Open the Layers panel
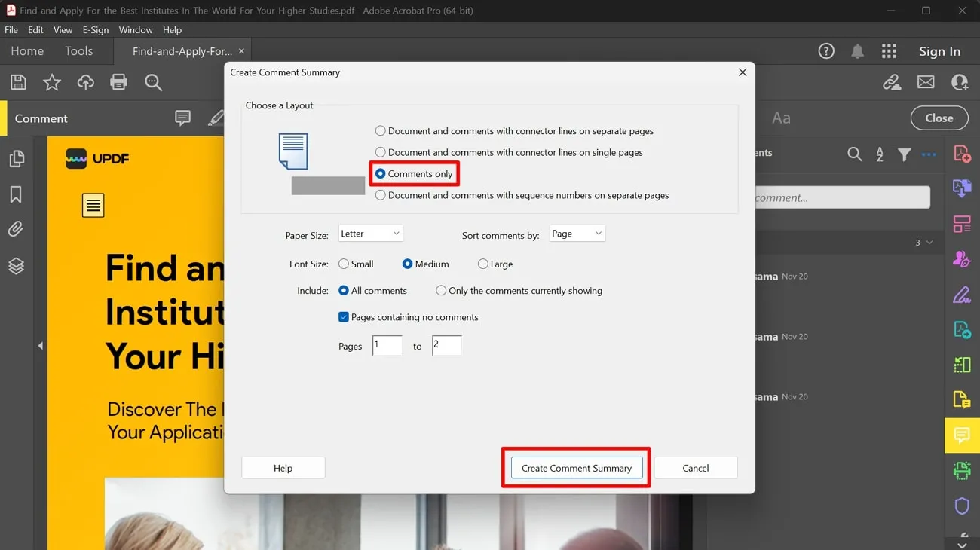Screen dimensions: 980x550 tap(16, 265)
